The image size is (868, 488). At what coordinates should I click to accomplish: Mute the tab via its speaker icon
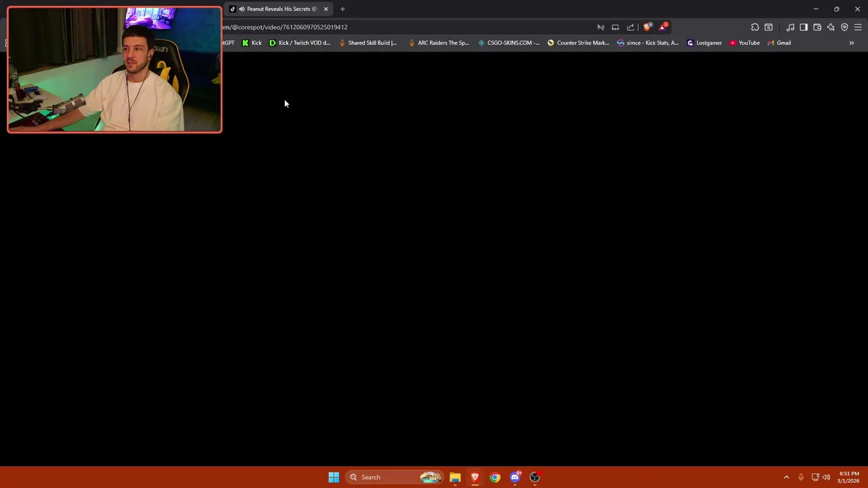[x=241, y=9]
